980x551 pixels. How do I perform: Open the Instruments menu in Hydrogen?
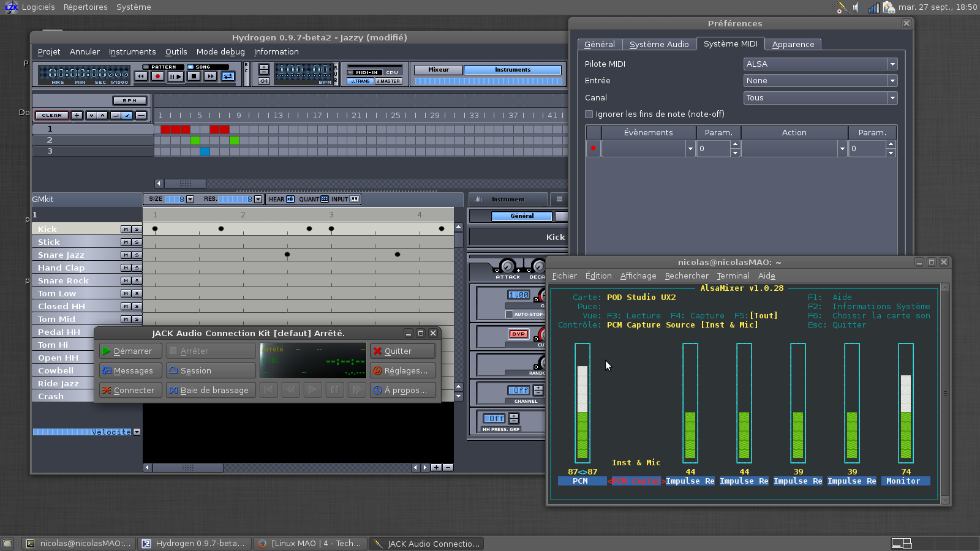132,52
